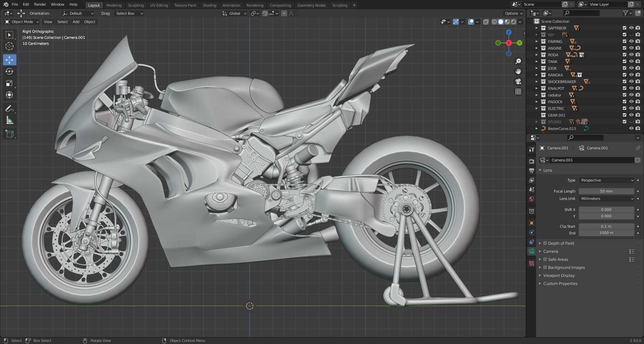Click the Camera.001 data name field
Viewport: 644px width, 344px height.
pos(592,160)
